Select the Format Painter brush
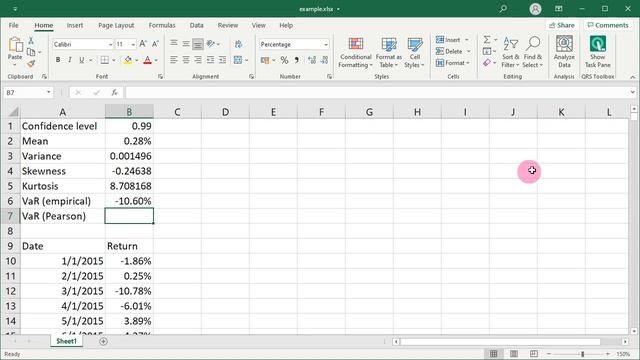640x360 pixels. tap(31, 64)
